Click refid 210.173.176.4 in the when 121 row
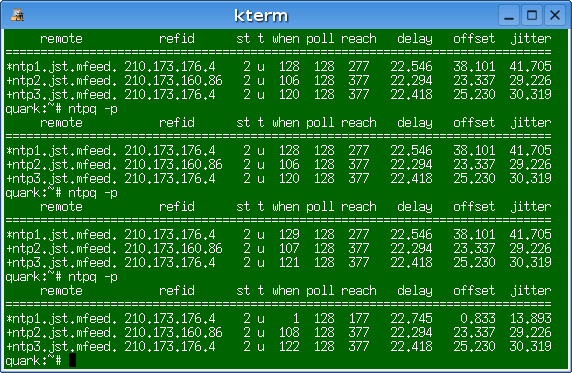Viewport: 572px width, 373px height. (x=170, y=262)
